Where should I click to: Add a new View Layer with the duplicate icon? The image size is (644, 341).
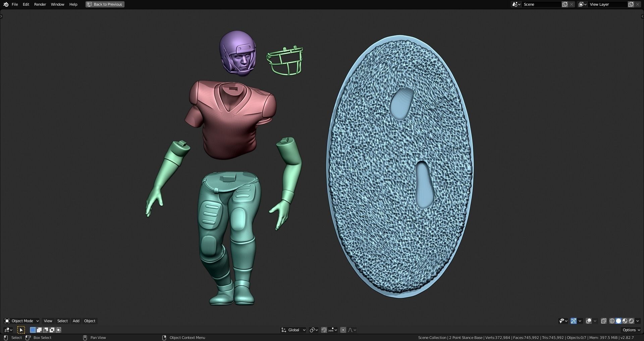tap(631, 4)
